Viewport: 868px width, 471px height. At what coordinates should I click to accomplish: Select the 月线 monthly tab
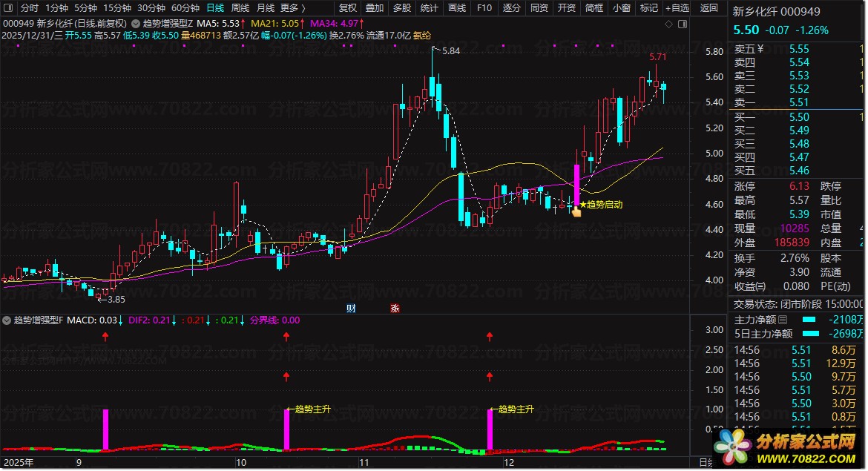(x=266, y=7)
